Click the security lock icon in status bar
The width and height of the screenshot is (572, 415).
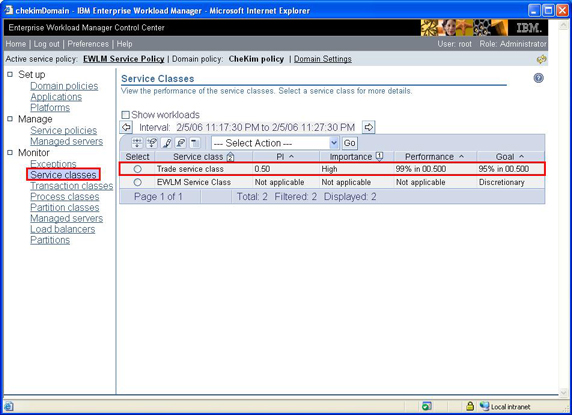coord(470,406)
